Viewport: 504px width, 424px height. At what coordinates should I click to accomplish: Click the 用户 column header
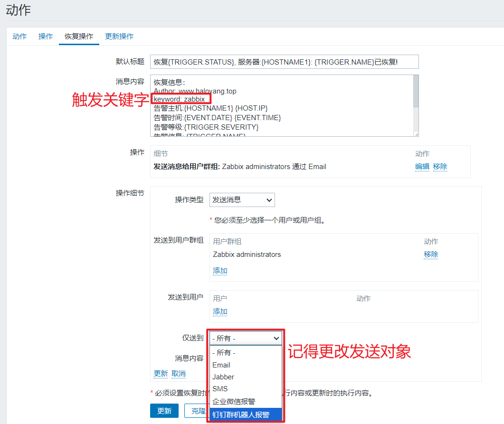pyautogui.click(x=220, y=298)
